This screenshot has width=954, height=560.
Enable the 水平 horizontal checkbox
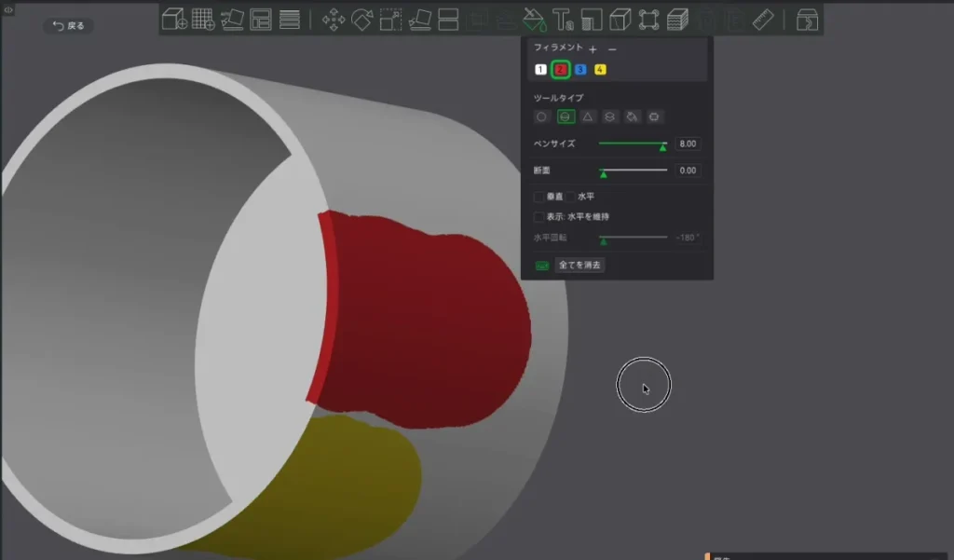(x=570, y=197)
